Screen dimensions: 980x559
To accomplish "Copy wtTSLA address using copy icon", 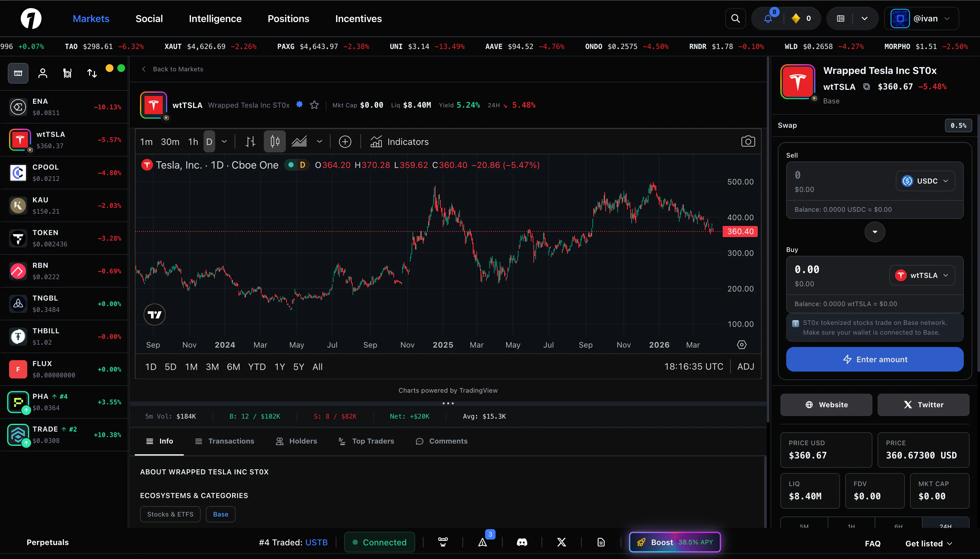I will point(867,86).
